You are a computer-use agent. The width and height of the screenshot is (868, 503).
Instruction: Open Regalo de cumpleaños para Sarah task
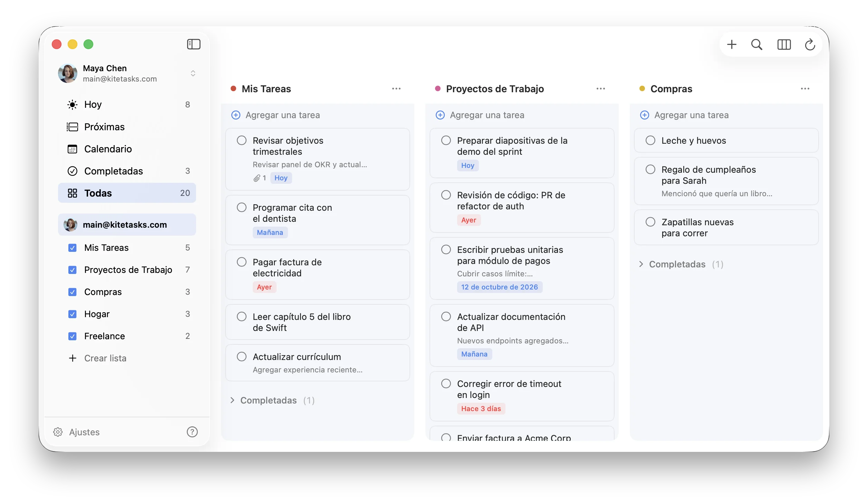pos(726,181)
